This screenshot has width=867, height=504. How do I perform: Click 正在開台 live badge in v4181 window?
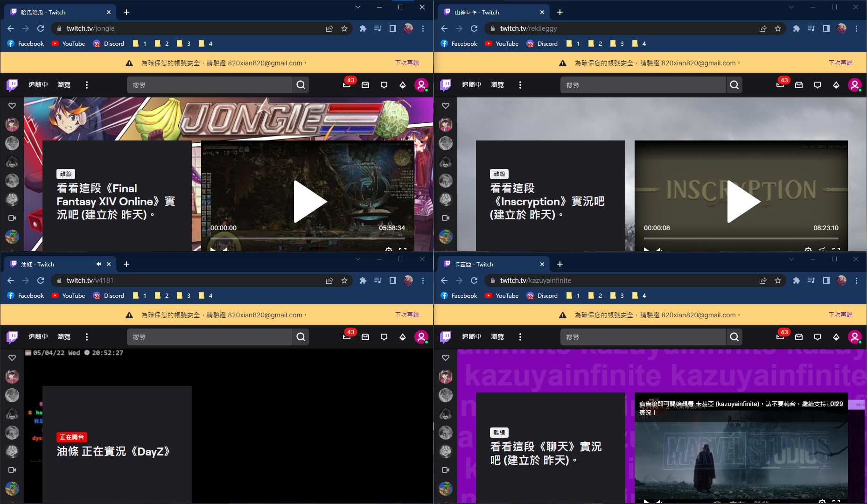pyautogui.click(x=71, y=437)
